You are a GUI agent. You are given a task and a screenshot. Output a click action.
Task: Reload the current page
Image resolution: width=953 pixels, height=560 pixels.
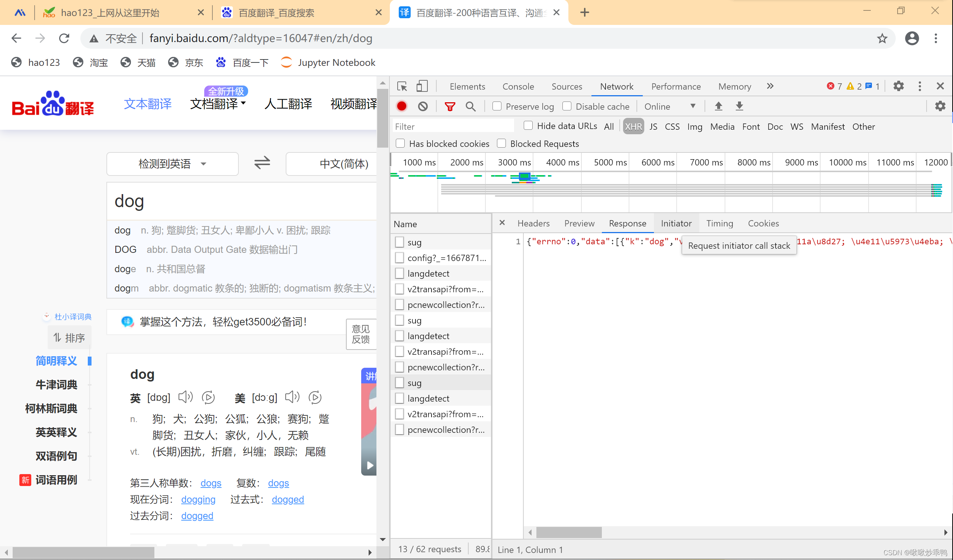tap(64, 38)
